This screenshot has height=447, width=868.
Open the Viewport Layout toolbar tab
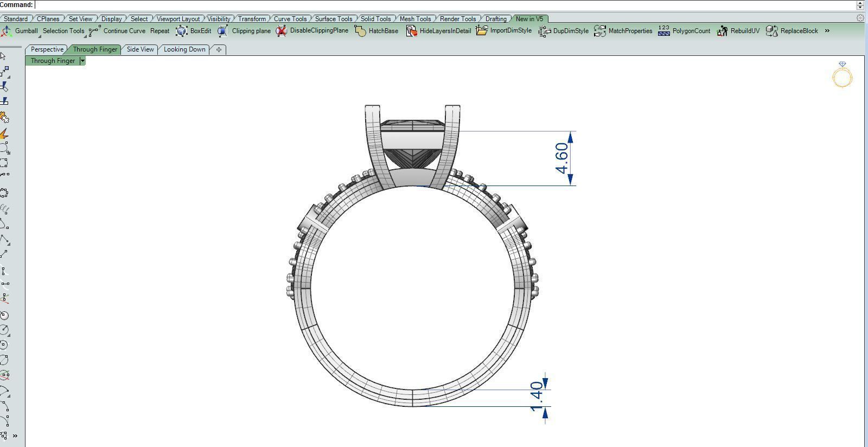coord(178,18)
